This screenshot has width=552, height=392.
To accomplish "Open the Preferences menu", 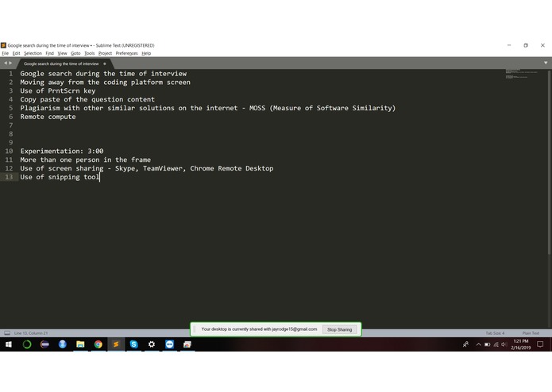I will pyautogui.click(x=126, y=53).
